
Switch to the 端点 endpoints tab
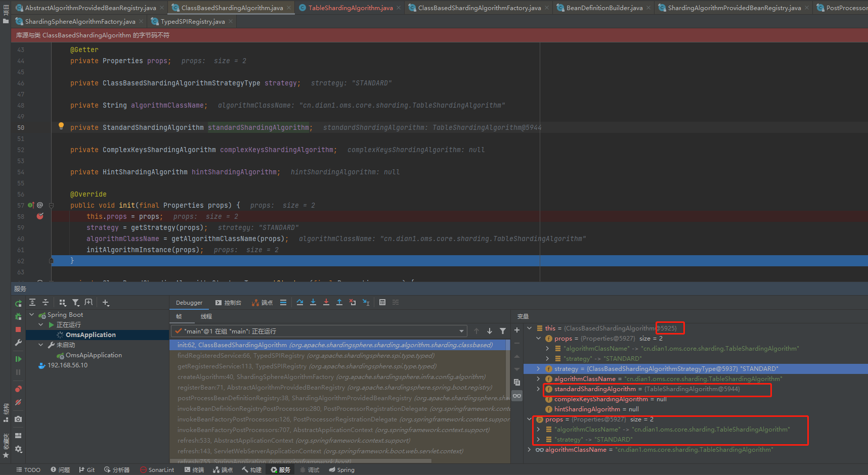pos(263,303)
